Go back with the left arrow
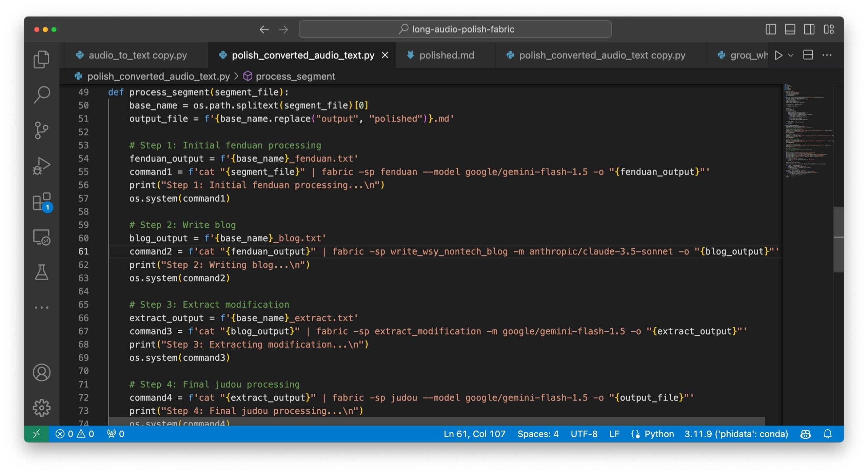Image resolution: width=868 pixels, height=474 pixels. 264,29
